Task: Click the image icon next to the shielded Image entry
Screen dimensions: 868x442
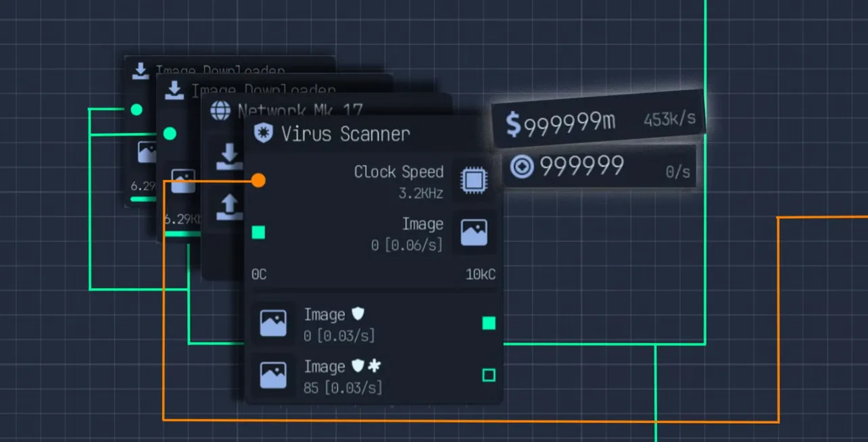Action: click(x=273, y=322)
